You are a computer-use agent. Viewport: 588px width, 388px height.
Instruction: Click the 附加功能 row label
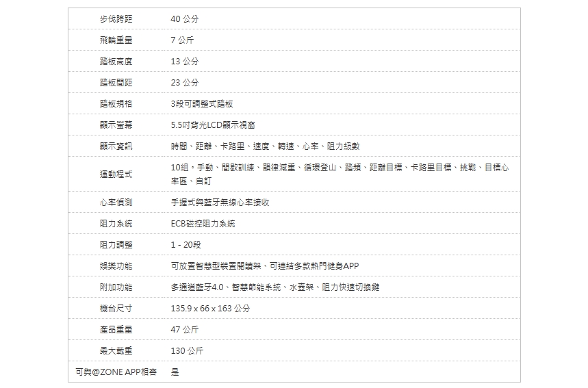[116, 287]
